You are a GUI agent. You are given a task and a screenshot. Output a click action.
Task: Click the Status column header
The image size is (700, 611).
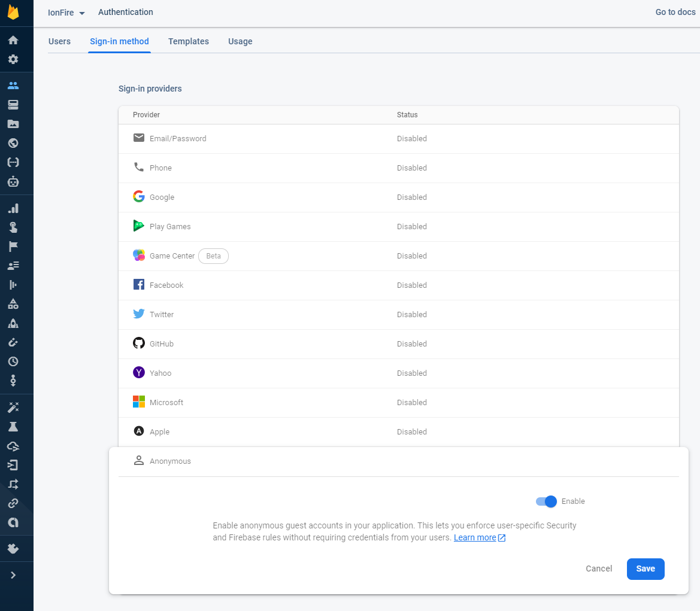tap(407, 115)
